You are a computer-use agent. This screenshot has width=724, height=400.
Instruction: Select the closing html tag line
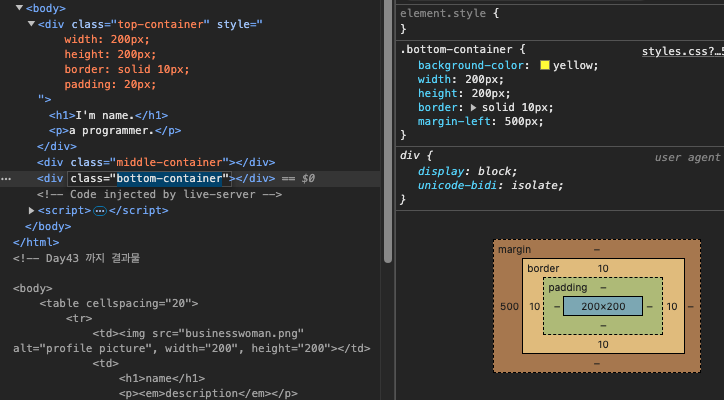click(36, 242)
